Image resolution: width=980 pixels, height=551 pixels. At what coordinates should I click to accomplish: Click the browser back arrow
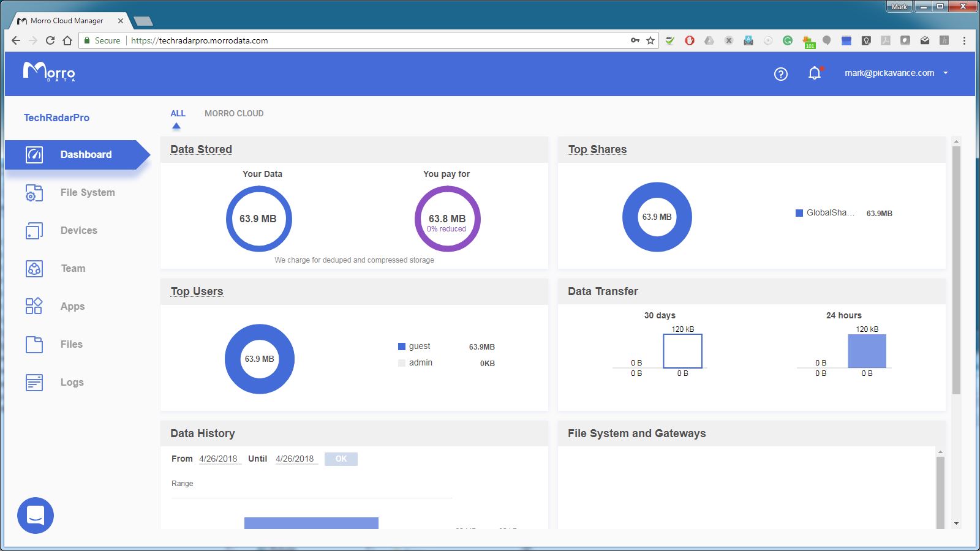(16, 40)
